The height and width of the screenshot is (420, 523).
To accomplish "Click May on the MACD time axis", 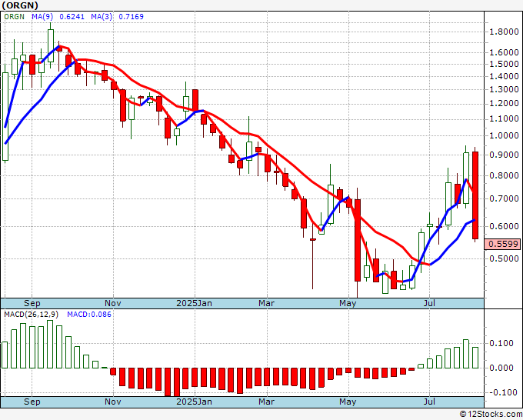I will [x=348, y=402].
